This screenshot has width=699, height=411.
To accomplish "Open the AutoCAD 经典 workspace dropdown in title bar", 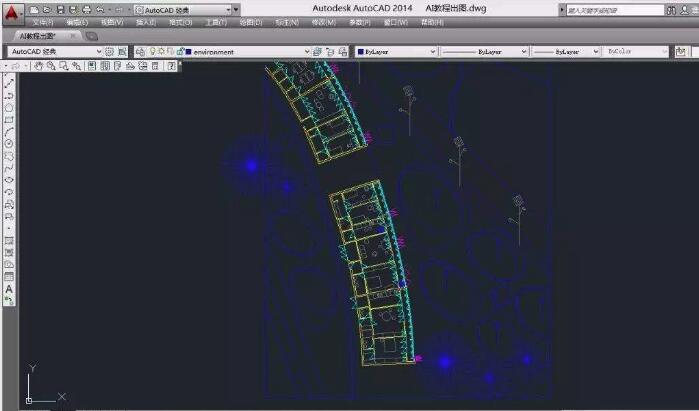I will tap(234, 9).
